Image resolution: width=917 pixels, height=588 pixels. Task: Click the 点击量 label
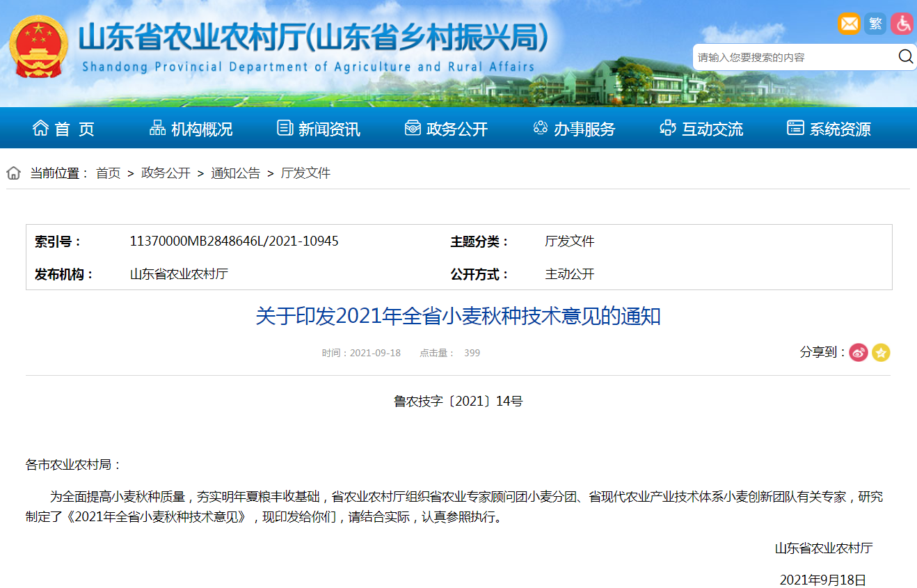[437, 353]
